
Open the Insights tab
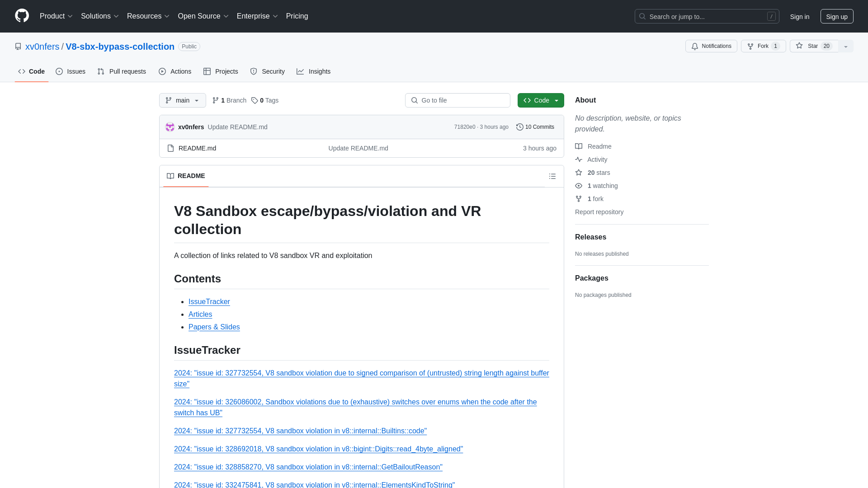click(x=313, y=71)
